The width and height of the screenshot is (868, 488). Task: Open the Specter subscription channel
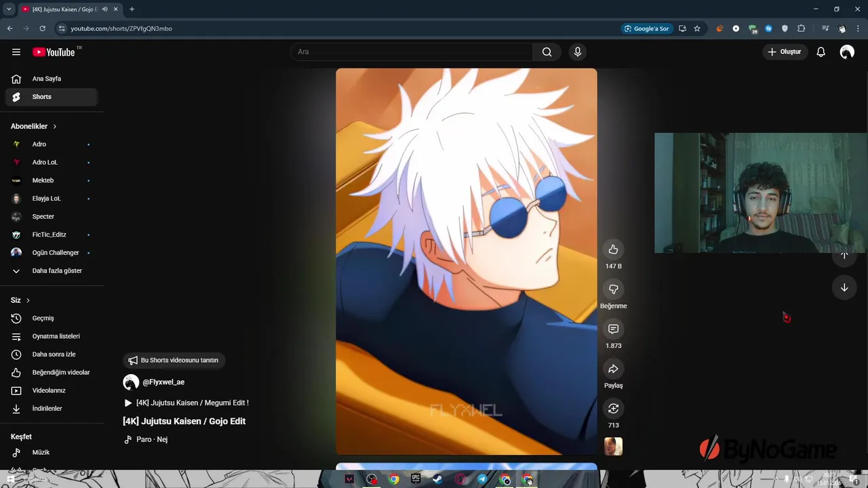(52, 216)
